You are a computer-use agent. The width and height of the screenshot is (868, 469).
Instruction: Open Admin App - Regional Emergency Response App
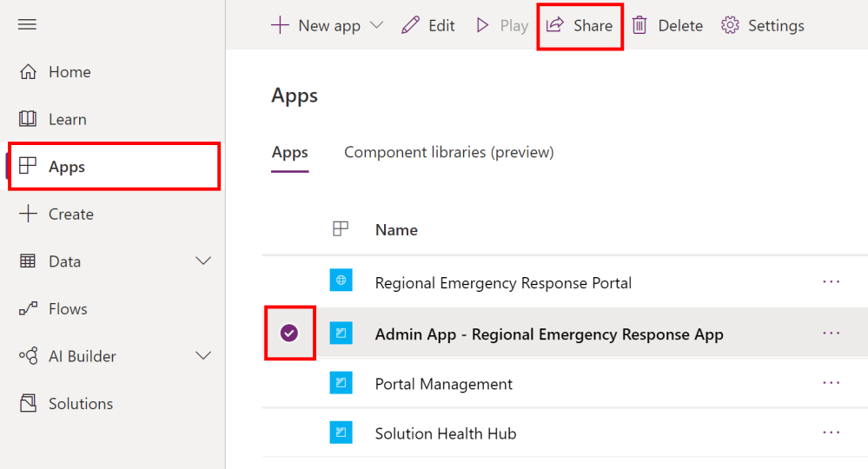coord(549,334)
